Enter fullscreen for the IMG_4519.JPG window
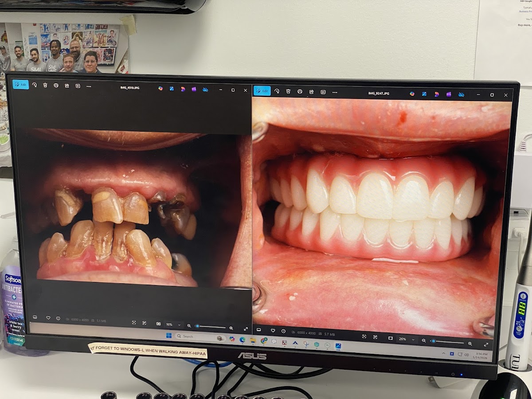Image resolution: width=532 pixels, height=399 pixels. click(x=246, y=329)
